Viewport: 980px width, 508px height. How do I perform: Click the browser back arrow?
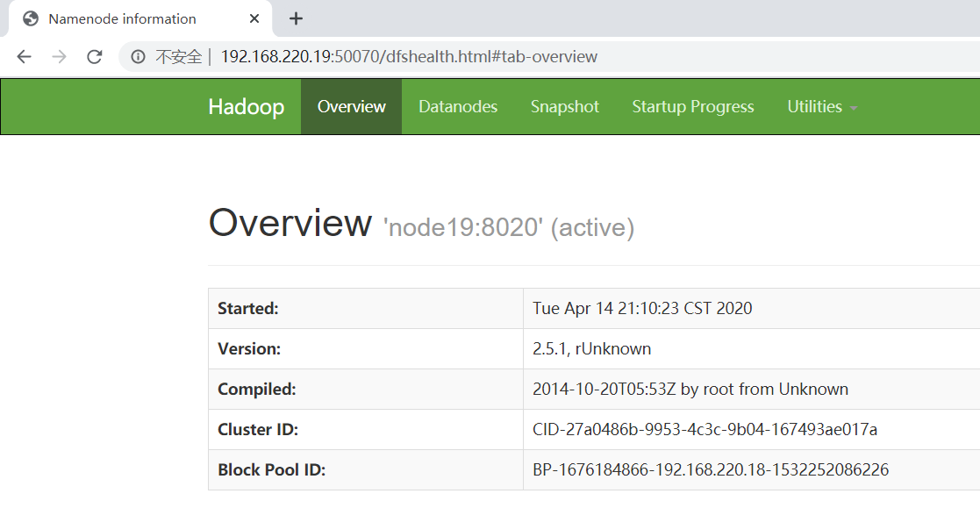(24, 57)
